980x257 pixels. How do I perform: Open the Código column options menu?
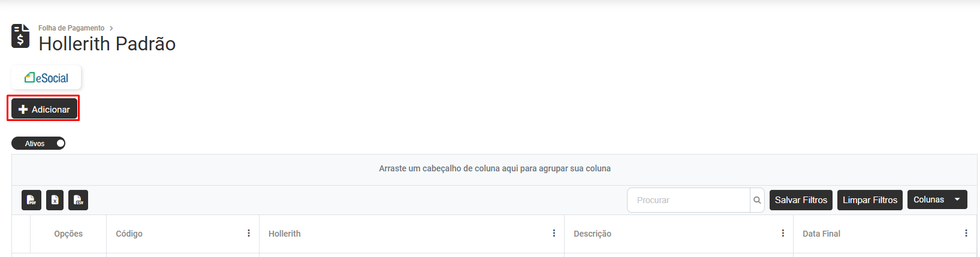(249, 234)
